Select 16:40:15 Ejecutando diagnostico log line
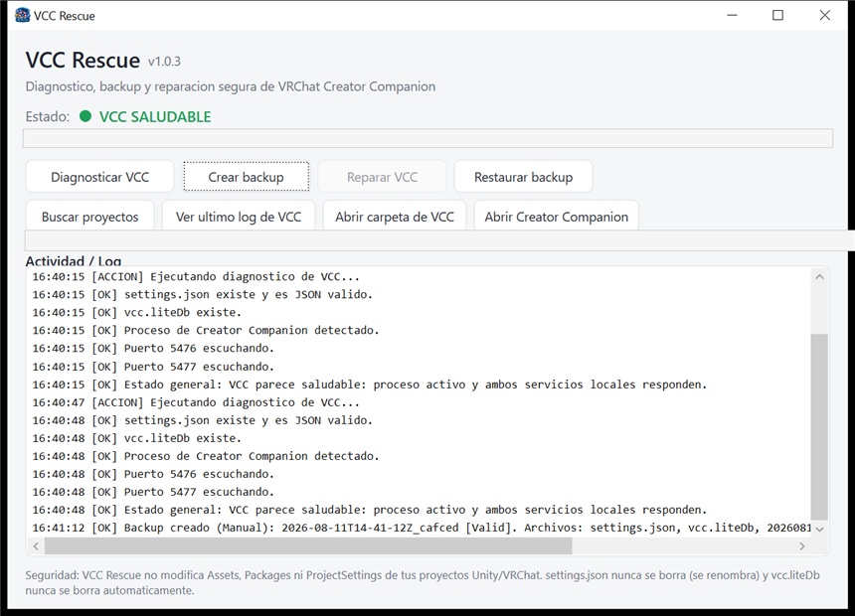This screenshot has height=616, width=855. [x=196, y=276]
